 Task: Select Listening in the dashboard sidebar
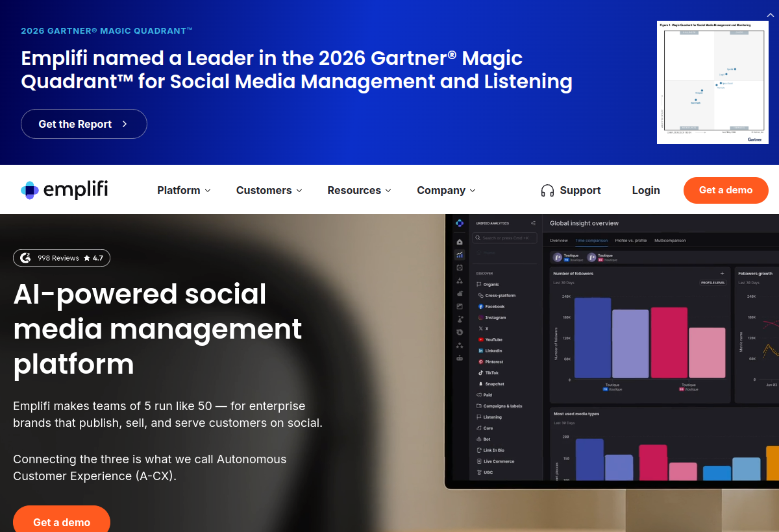click(489, 417)
